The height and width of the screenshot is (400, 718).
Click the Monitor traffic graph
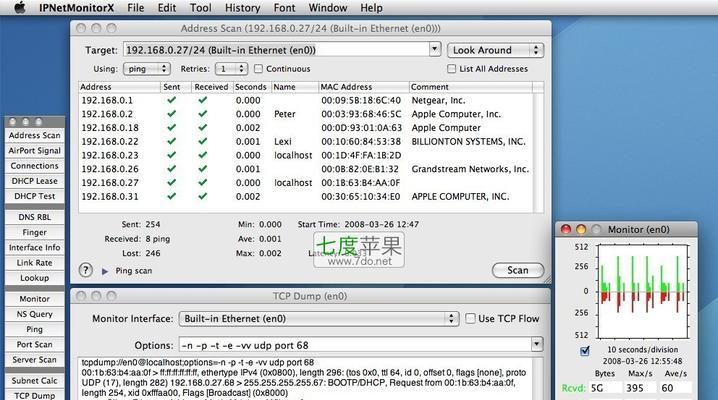pos(642,291)
